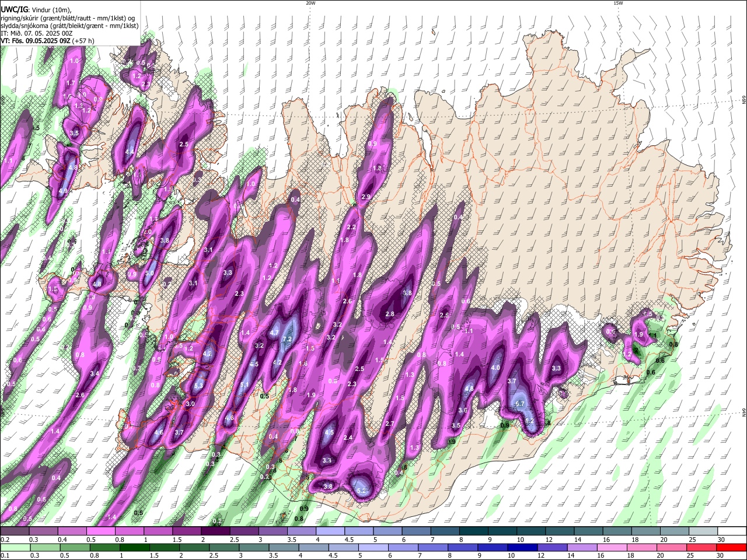Click the UWC/IG title in the header box

[x=14, y=9]
